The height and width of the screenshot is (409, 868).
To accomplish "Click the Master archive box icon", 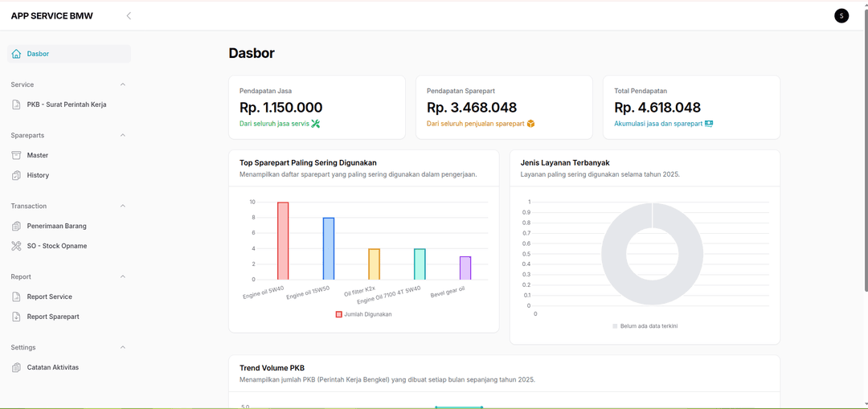I will tap(16, 156).
